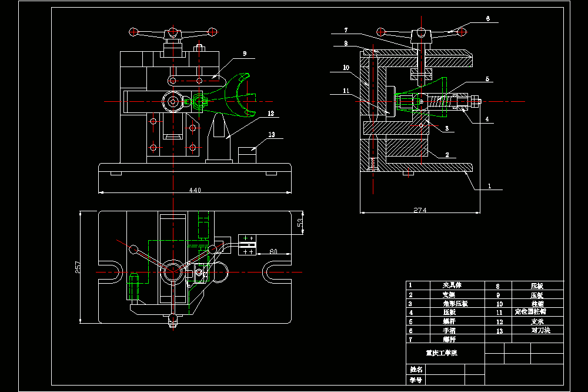Select 夹具体 in the parts list

452,285
